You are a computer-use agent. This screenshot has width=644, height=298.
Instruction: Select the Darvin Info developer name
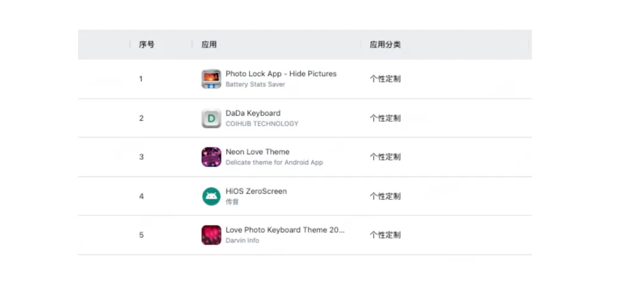coord(242,241)
